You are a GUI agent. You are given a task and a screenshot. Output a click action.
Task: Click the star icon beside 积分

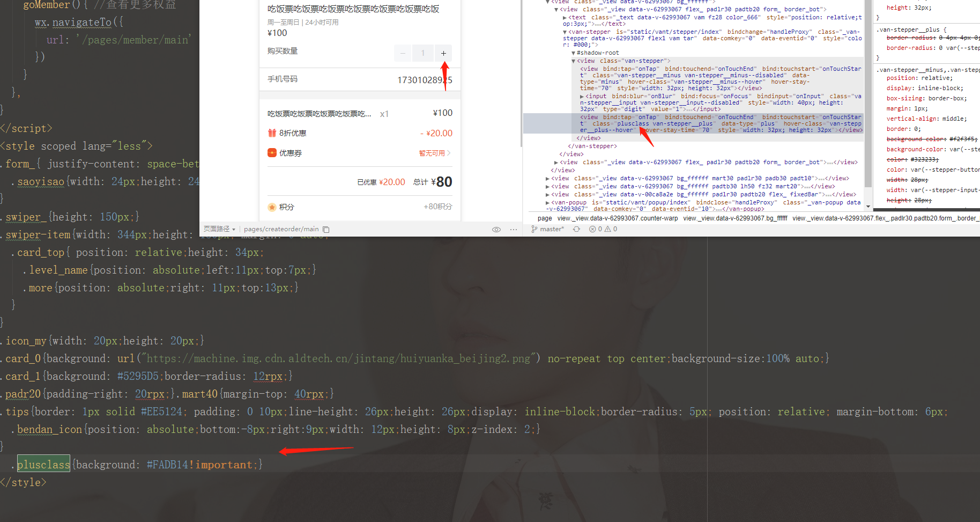(272, 207)
